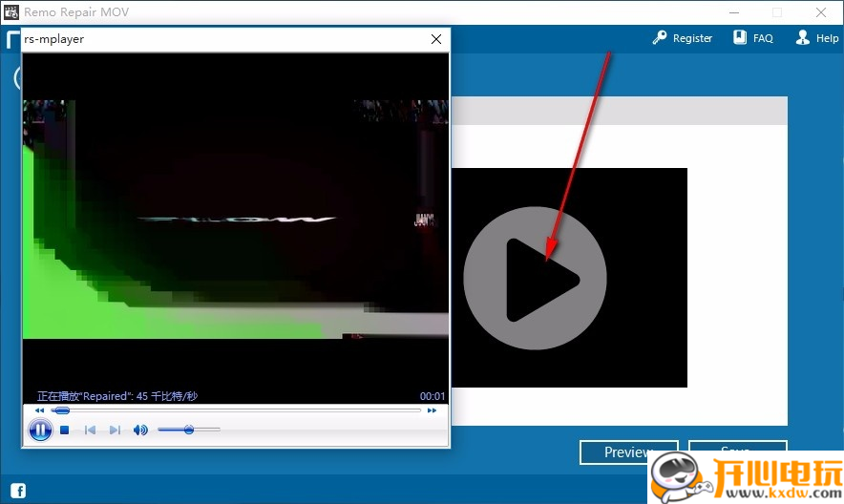
Task: Mute the player's speaker icon
Action: pyautogui.click(x=140, y=430)
